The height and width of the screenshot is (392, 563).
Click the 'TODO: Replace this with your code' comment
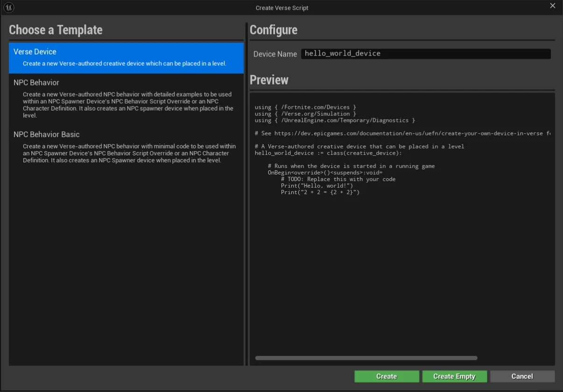point(338,179)
